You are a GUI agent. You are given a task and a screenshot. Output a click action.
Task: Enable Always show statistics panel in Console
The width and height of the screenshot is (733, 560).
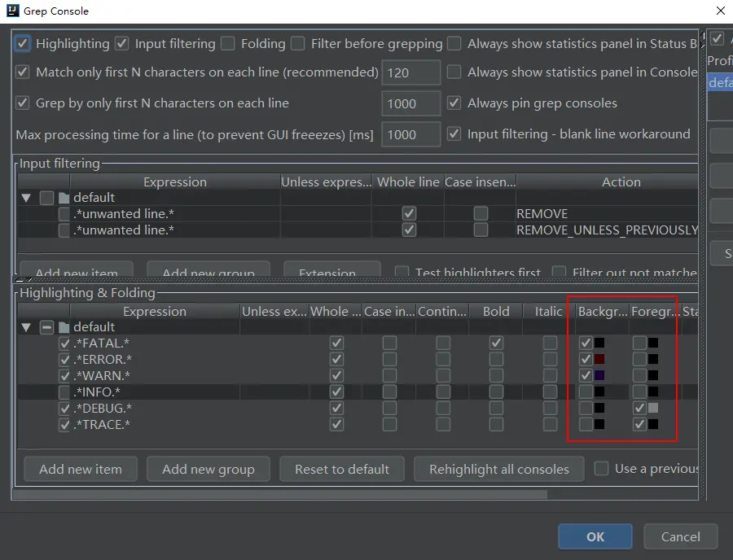(454, 72)
